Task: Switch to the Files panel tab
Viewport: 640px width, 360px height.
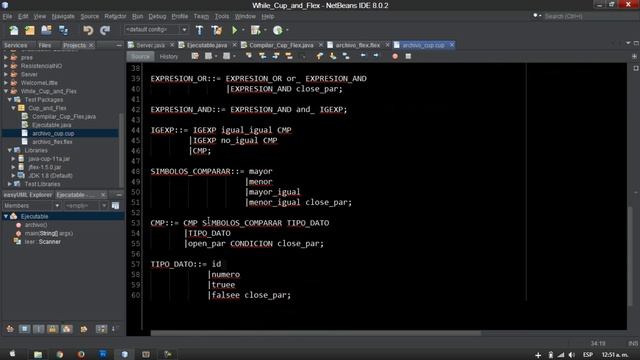Action: 45,45
